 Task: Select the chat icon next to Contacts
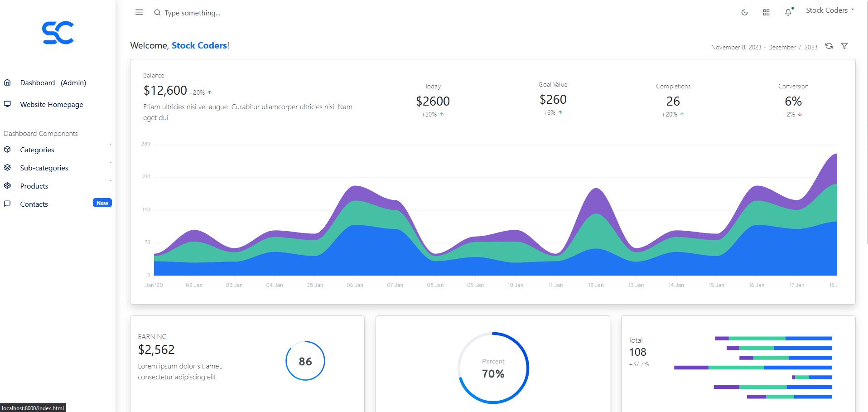7,204
